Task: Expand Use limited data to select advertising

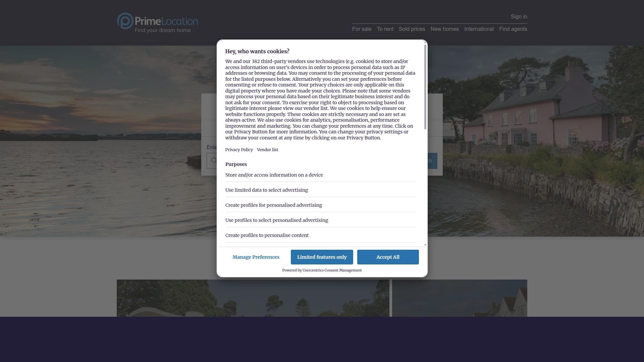Action: pyautogui.click(x=320, y=190)
